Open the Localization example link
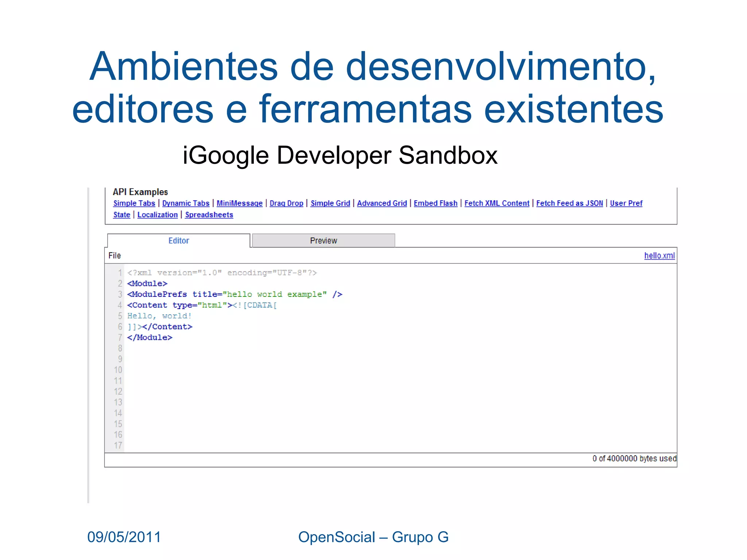Viewport: 747px width, 560px height. pos(158,215)
